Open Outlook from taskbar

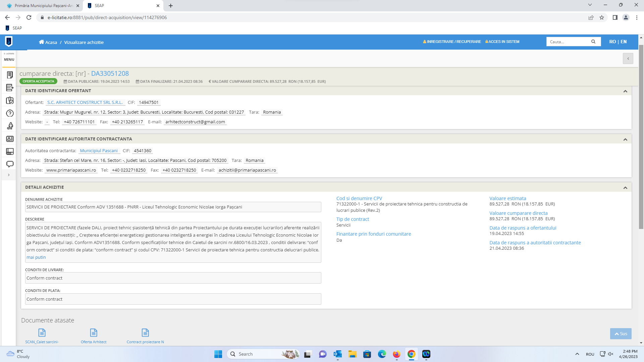(x=337, y=354)
